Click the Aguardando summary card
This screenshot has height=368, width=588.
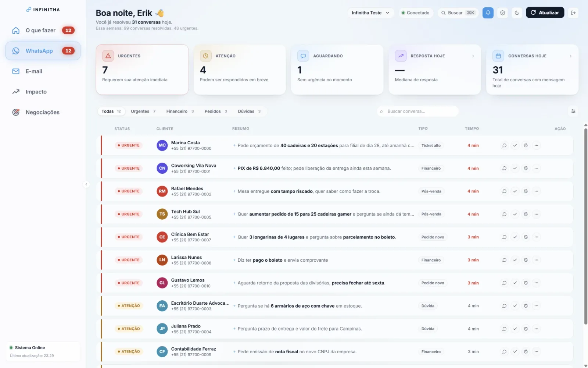pyautogui.click(x=337, y=70)
